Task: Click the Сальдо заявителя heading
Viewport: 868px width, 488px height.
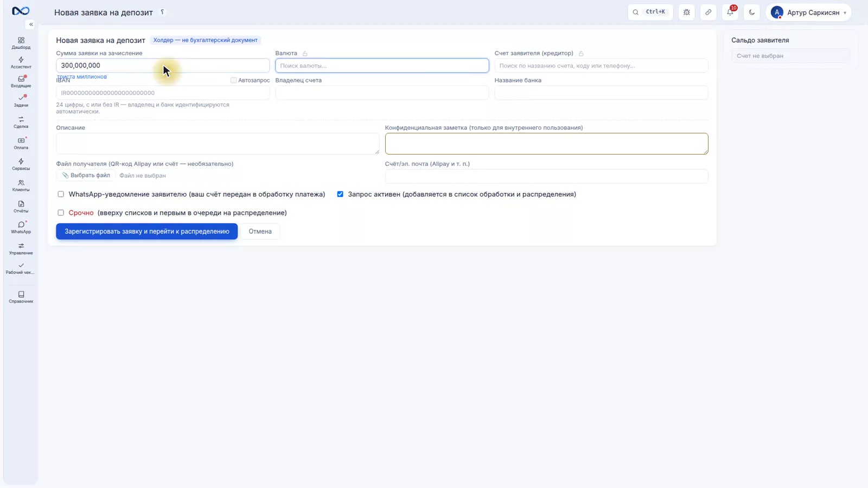Action: 760,40
